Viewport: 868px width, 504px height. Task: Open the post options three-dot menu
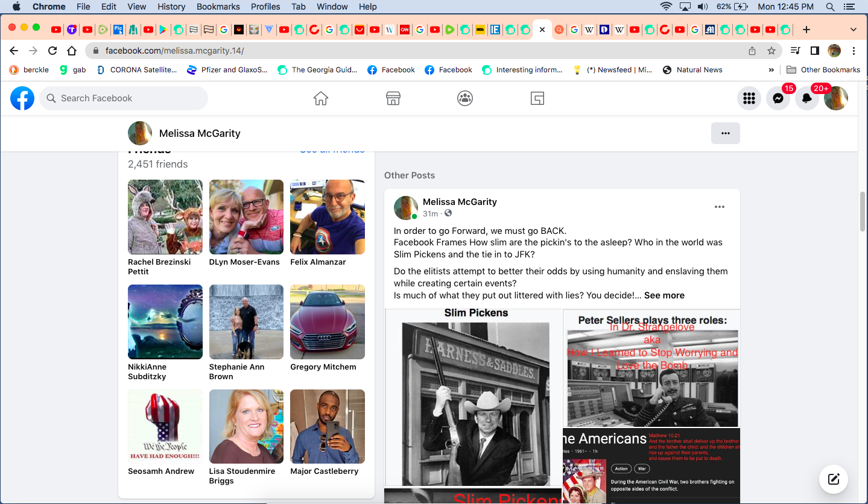point(720,207)
